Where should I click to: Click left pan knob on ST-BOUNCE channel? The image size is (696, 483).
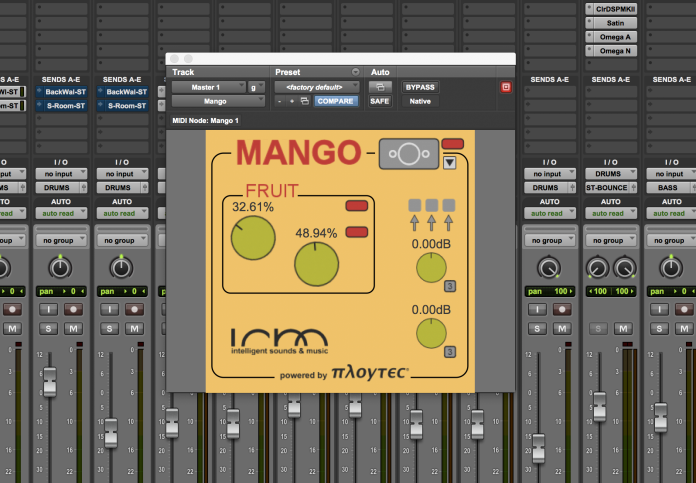(x=597, y=268)
